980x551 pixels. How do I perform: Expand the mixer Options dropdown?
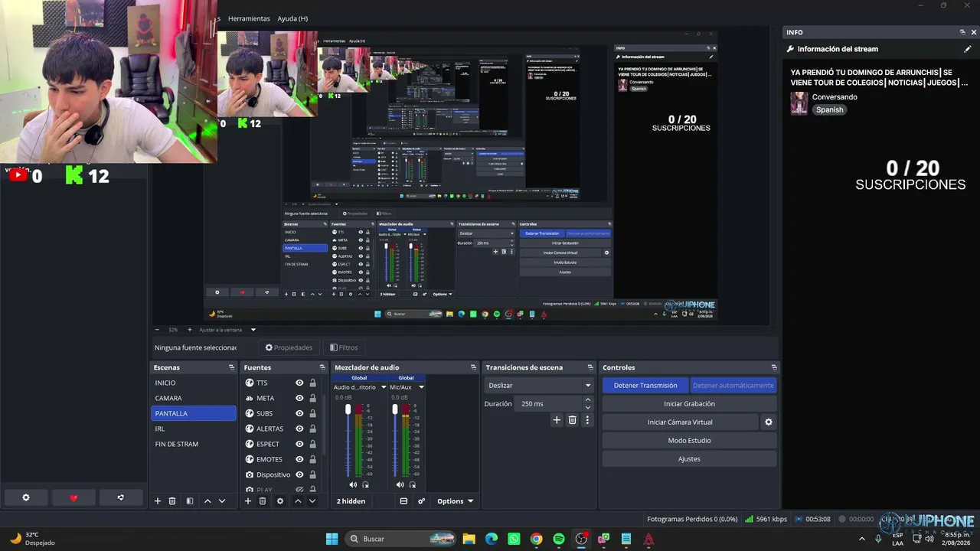point(456,501)
